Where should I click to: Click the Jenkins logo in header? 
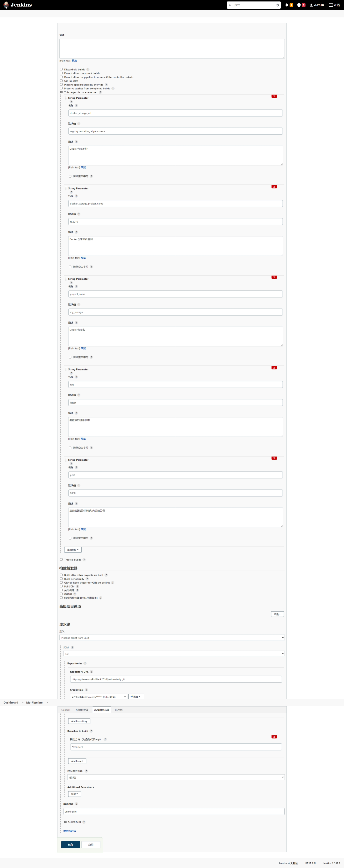[18, 5]
